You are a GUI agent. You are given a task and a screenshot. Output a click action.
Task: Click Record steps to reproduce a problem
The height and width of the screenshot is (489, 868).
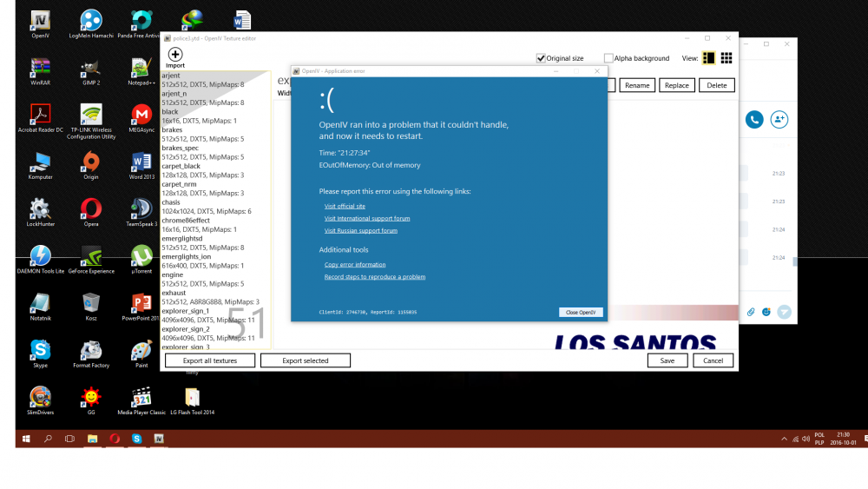pyautogui.click(x=375, y=277)
